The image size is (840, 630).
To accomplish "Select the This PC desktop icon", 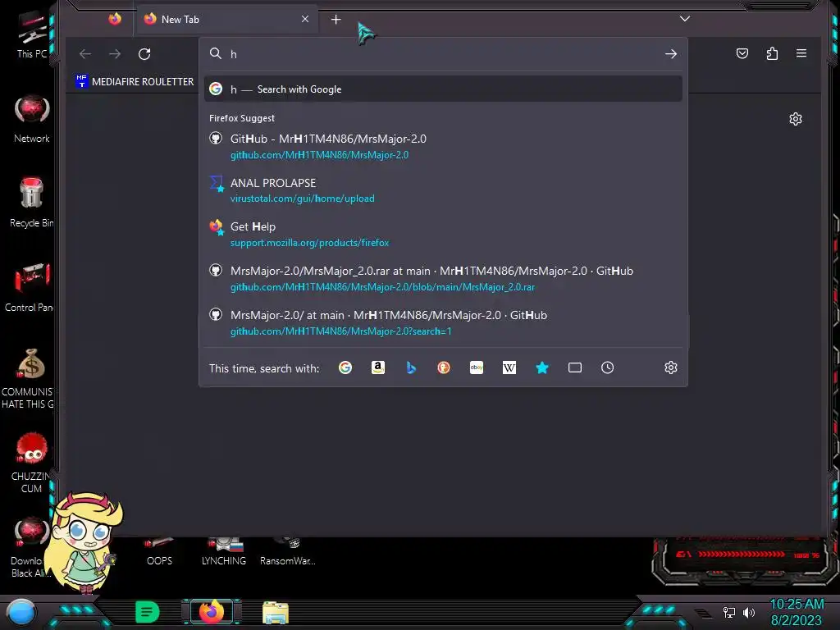I will click(32, 34).
